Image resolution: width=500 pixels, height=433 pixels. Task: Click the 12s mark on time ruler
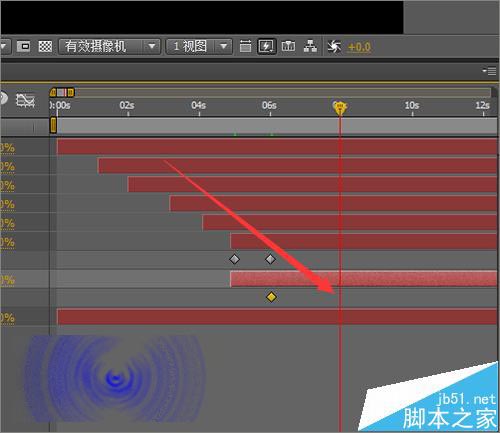483,106
